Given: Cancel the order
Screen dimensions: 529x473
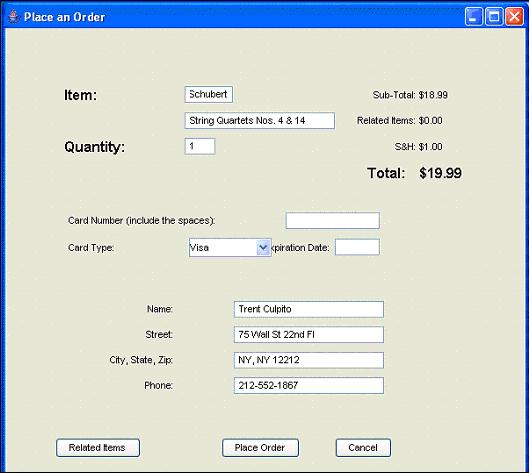Looking at the screenshot, I should click(363, 448).
